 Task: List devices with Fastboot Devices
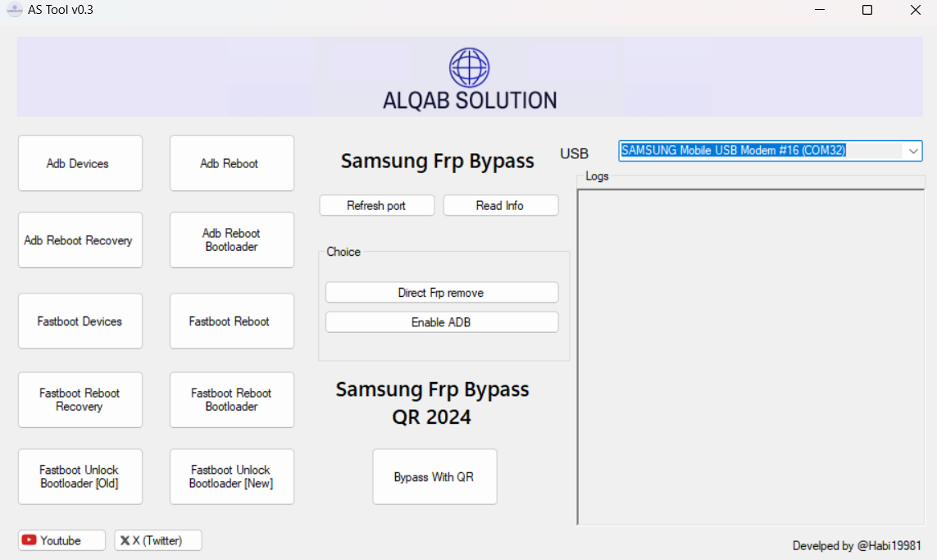(x=80, y=321)
